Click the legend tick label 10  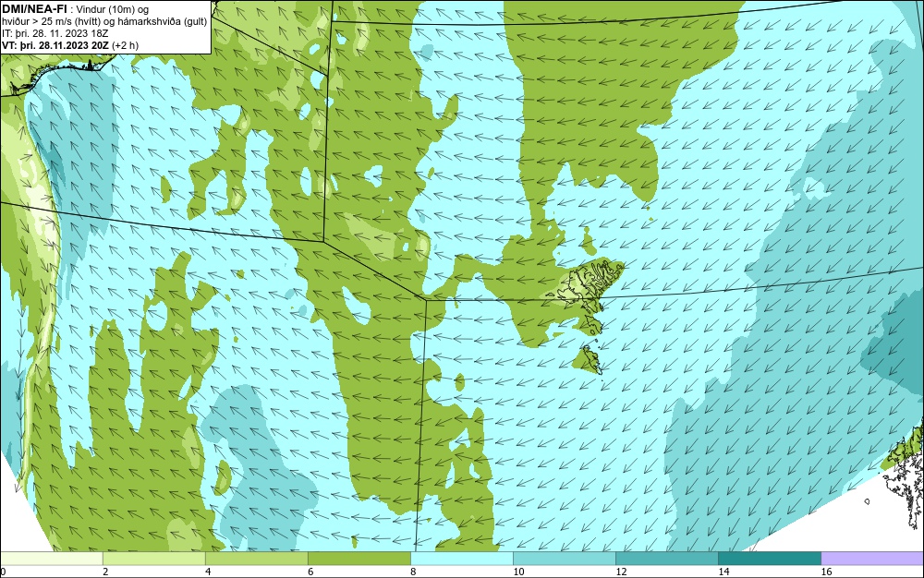tap(518, 572)
